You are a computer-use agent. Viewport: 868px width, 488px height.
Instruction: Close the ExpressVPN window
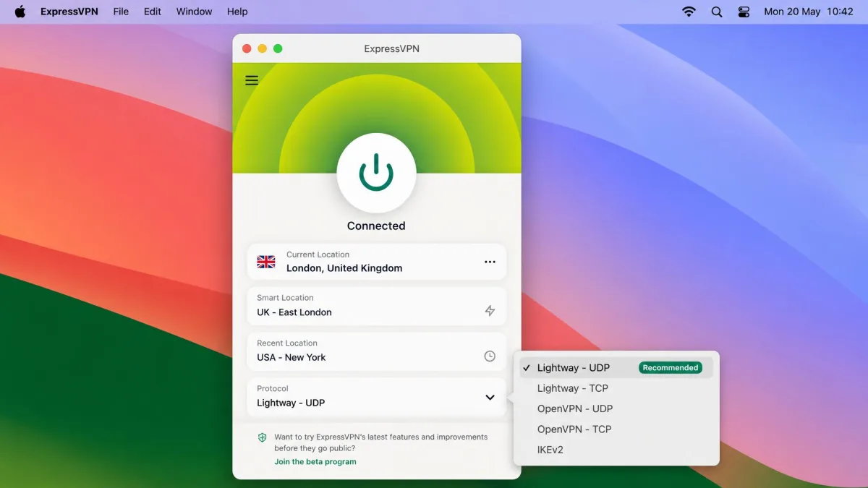pyautogui.click(x=247, y=48)
